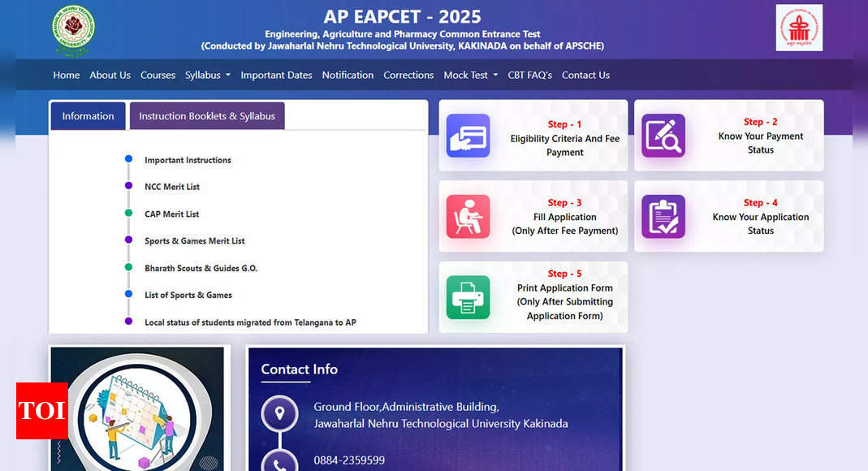
Task: Click the Step 4 application status clipboard icon
Action: point(663,216)
